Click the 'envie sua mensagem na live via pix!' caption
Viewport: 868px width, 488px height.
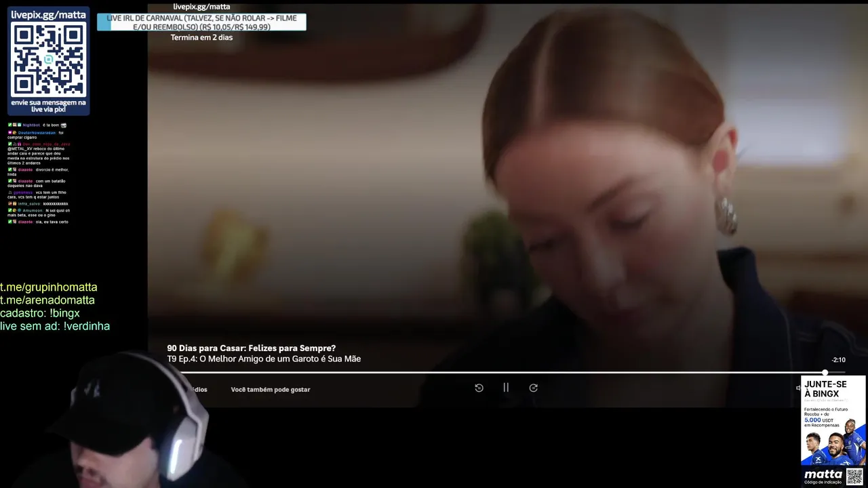(49, 106)
